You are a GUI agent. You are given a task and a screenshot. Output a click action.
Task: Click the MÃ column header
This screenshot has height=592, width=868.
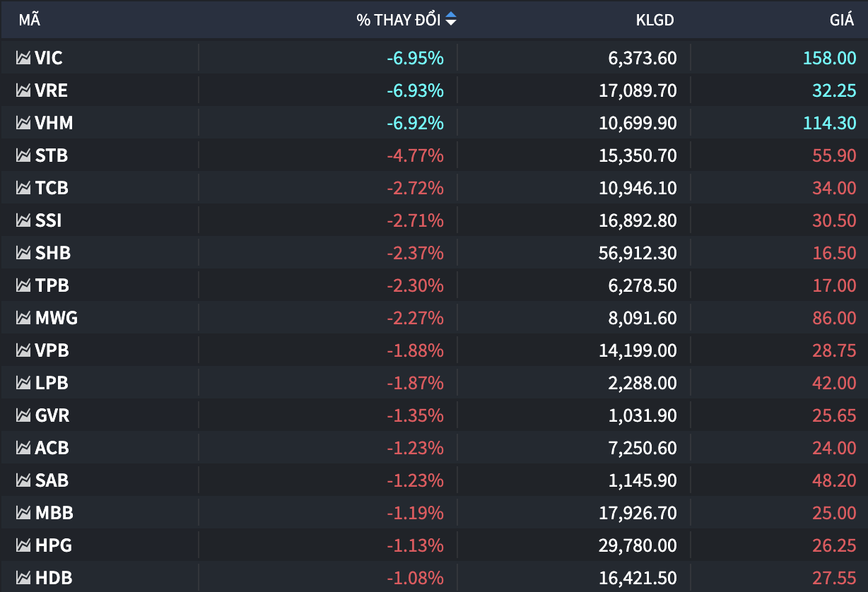tap(29, 20)
